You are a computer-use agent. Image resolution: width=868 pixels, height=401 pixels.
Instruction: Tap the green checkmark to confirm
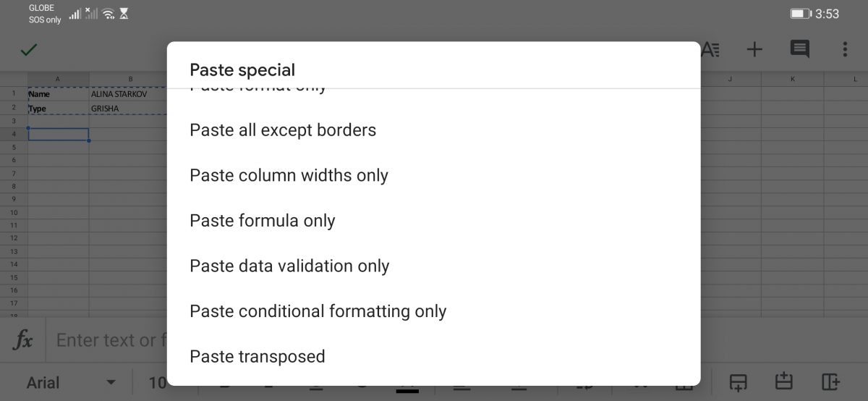click(29, 50)
